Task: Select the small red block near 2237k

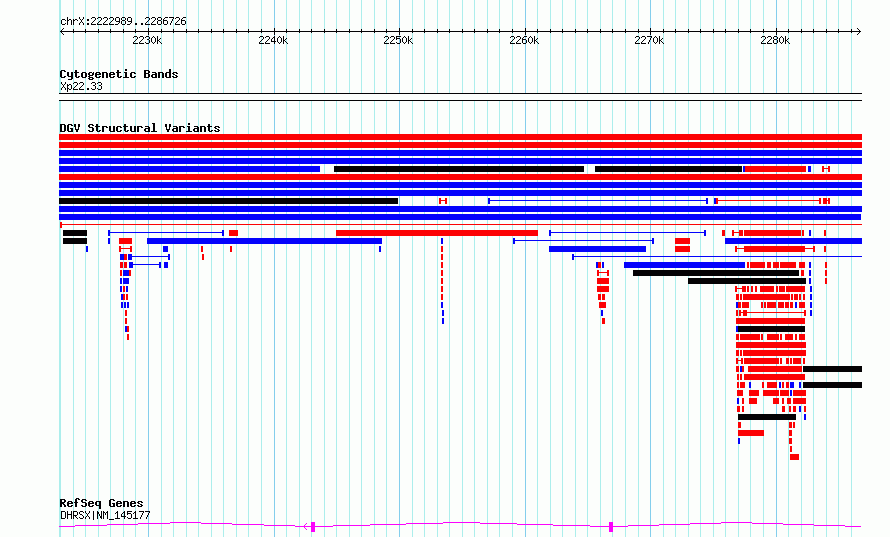Action: tap(233, 233)
